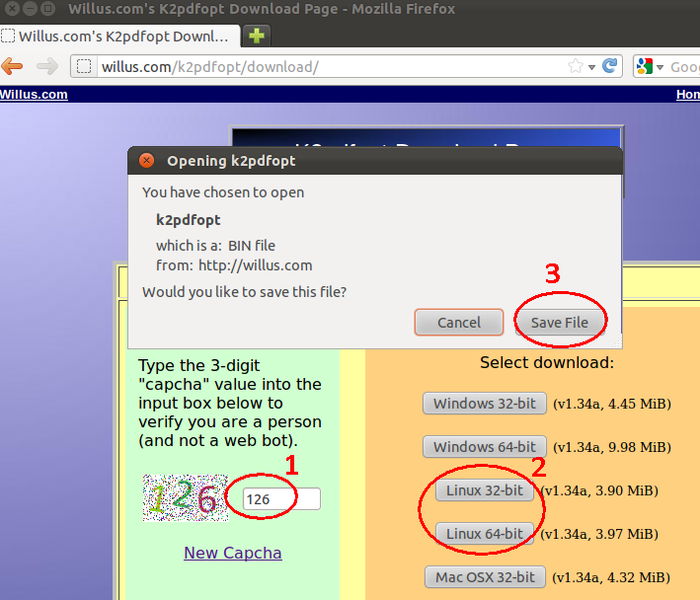Close the Opening k2pdfopt dialog
The width and height of the screenshot is (700, 600).
(146, 160)
